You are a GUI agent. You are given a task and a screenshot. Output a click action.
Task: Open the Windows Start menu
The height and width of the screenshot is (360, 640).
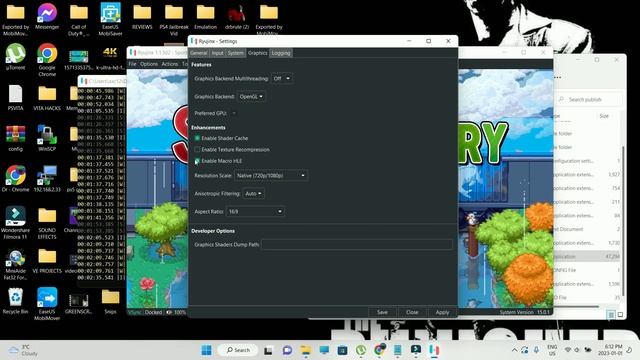pos(207,350)
